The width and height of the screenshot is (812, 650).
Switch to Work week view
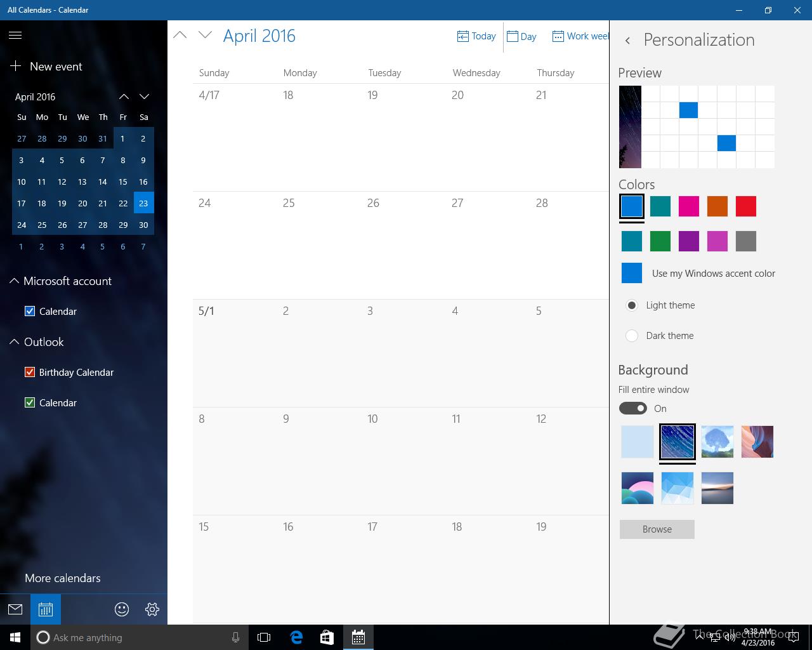pyautogui.click(x=580, y=36)
